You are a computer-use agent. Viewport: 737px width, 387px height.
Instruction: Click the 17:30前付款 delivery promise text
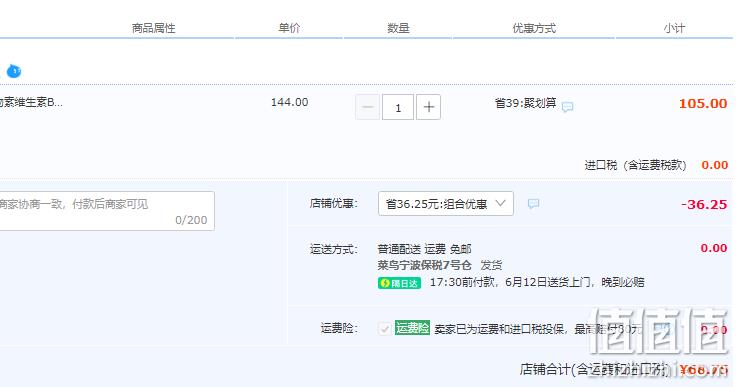coord(537,282)
